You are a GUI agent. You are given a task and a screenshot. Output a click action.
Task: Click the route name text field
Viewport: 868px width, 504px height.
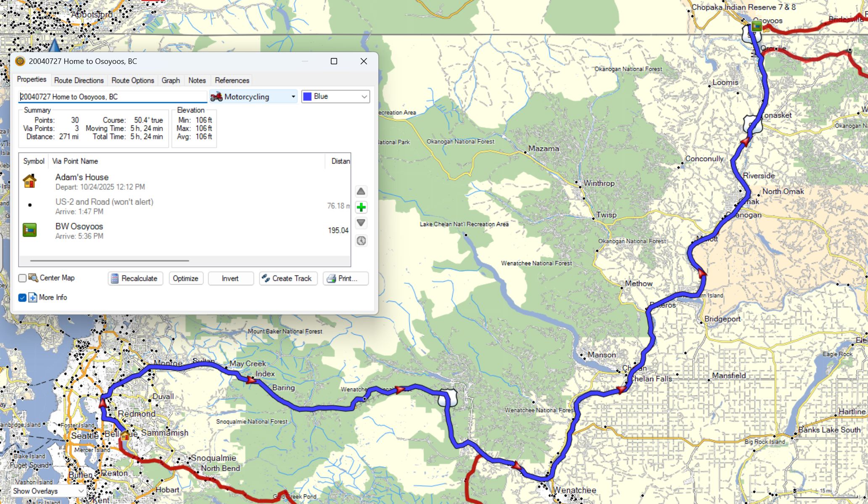113,97
